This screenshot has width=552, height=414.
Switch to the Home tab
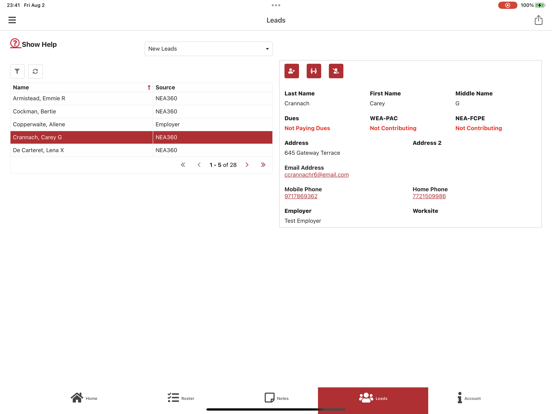tap(84, 398)
